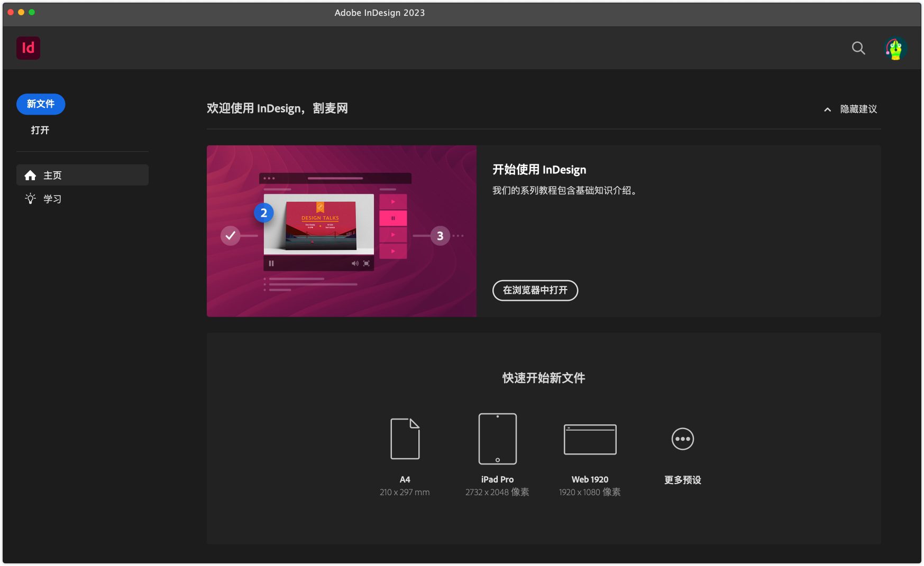
Task: Click the 在浏览器中打开 button
Action: 535,290
